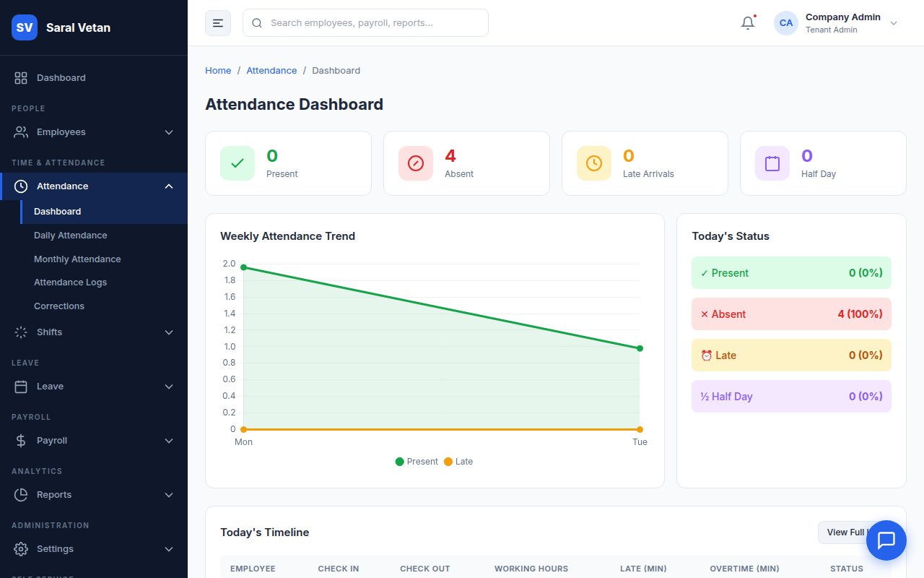Open Corrections submenu item
Screen dimensions: 924x578
[104, 306]
